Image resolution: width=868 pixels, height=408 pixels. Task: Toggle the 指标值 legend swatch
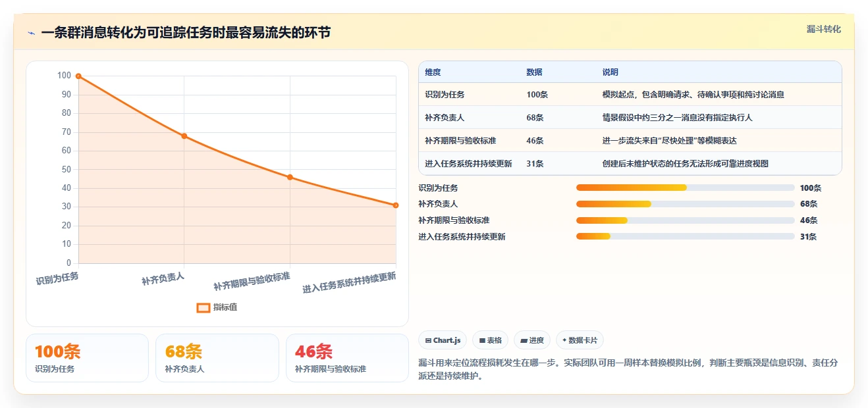pyautogui.click(x=203, y=307)
